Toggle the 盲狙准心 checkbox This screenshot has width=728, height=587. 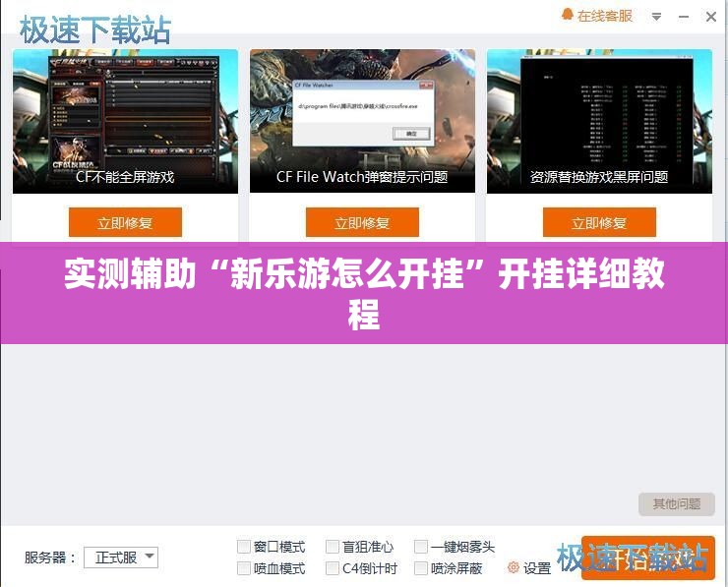coord(332,547)
